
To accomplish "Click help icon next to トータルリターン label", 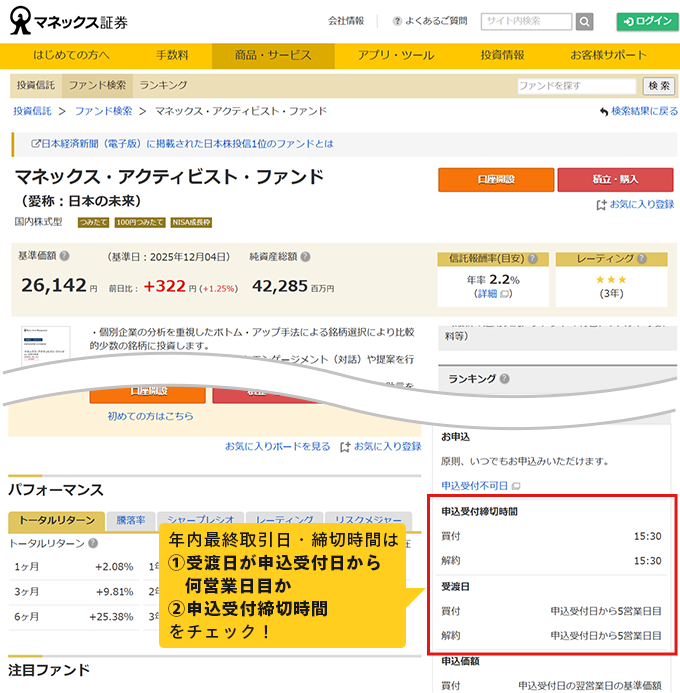I will [93, 543].
